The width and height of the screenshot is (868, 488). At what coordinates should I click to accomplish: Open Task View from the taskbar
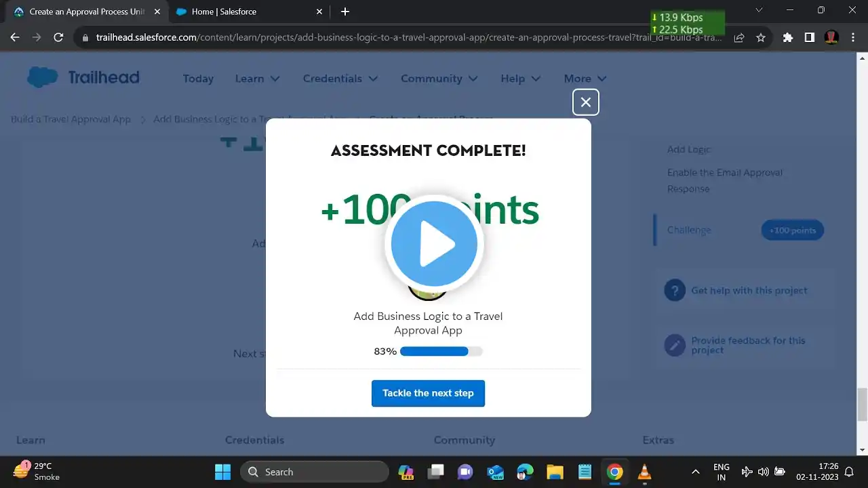pyautogui.click(x=435, y=472)
